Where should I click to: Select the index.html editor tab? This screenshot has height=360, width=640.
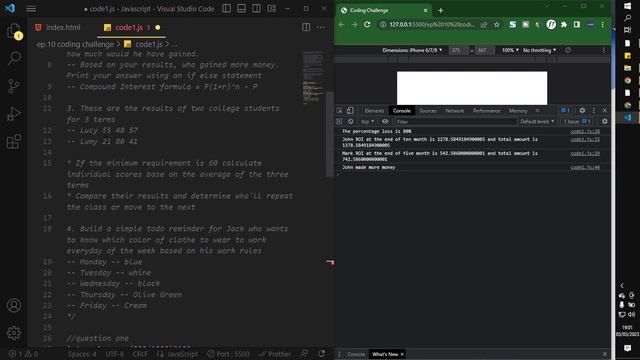pos(58,27)
